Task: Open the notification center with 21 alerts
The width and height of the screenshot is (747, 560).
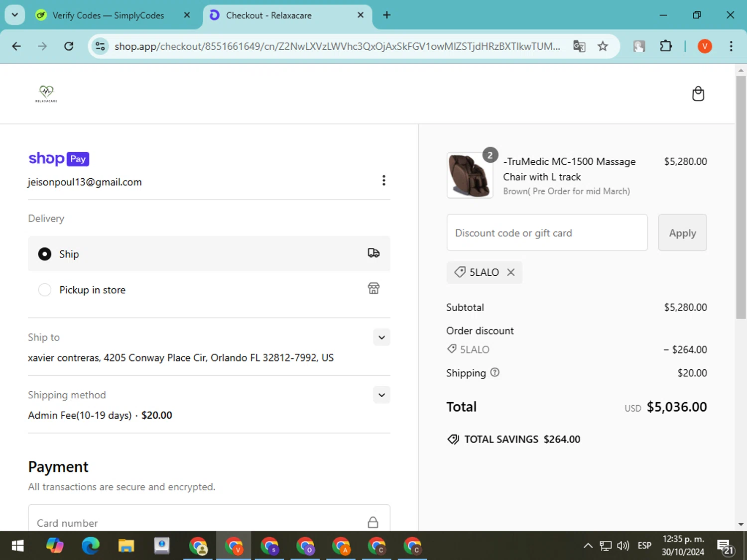Action: pyautogui.click(x=726, y=547)
